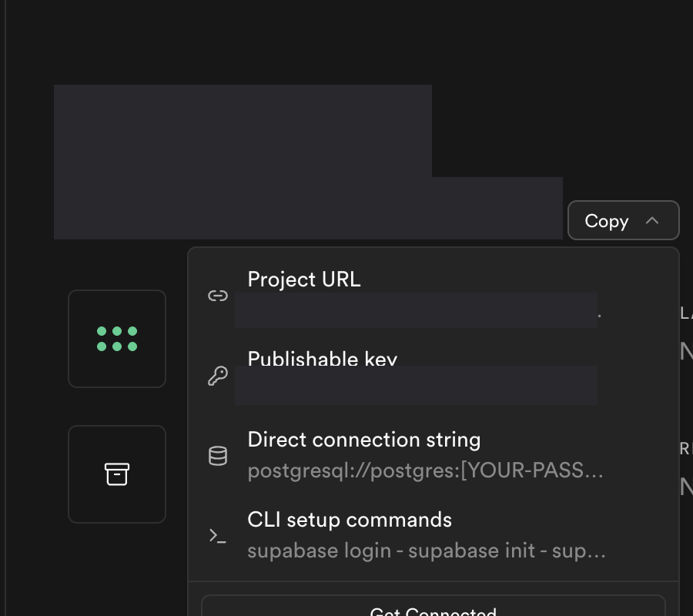Click the database icon for Direct connection string

coord(218,455)
